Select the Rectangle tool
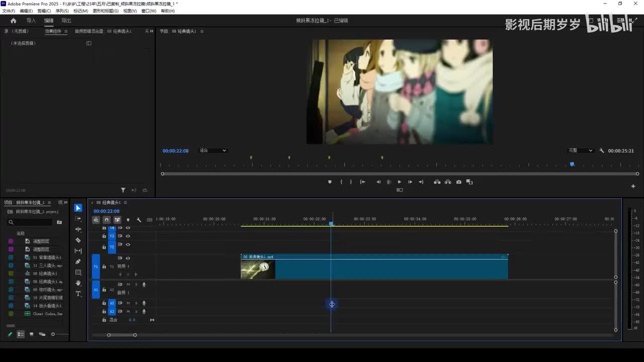The height and width of the screenshot is (362, 644). (78, 273)
